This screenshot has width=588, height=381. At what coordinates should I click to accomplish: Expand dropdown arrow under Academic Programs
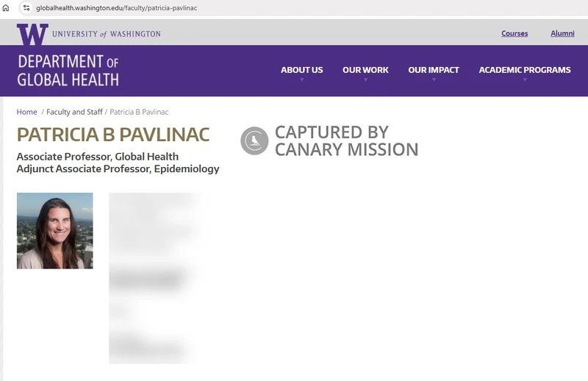pyautogui.click(x=525, y=79)
